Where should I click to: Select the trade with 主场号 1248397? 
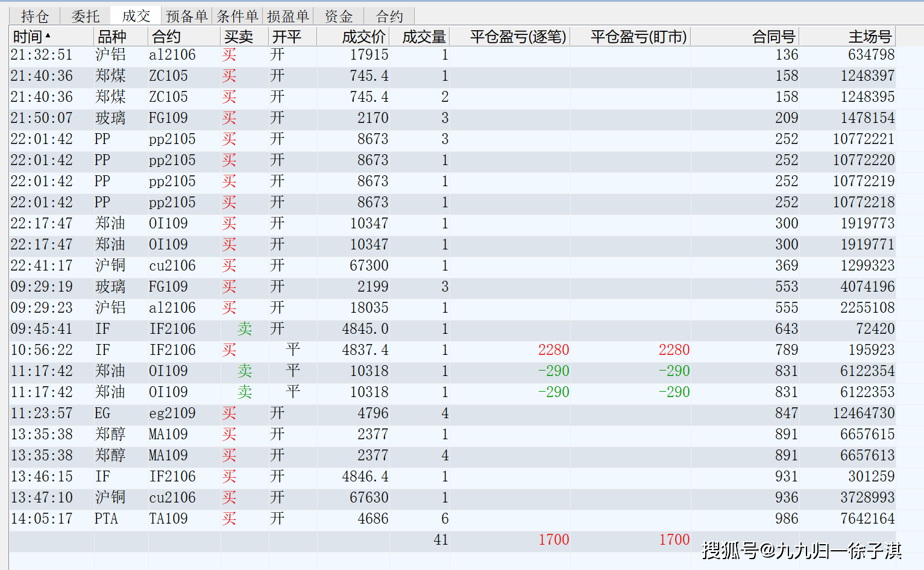click(x=453, y=76)
